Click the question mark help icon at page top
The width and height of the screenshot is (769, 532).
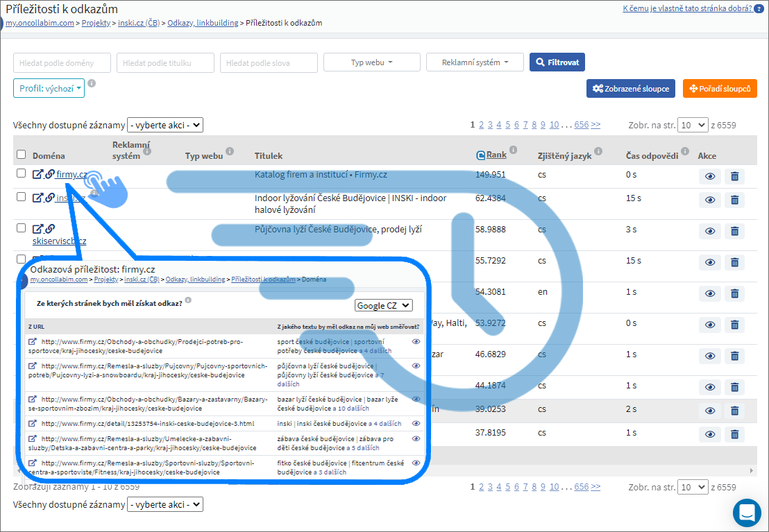[759, 8]
